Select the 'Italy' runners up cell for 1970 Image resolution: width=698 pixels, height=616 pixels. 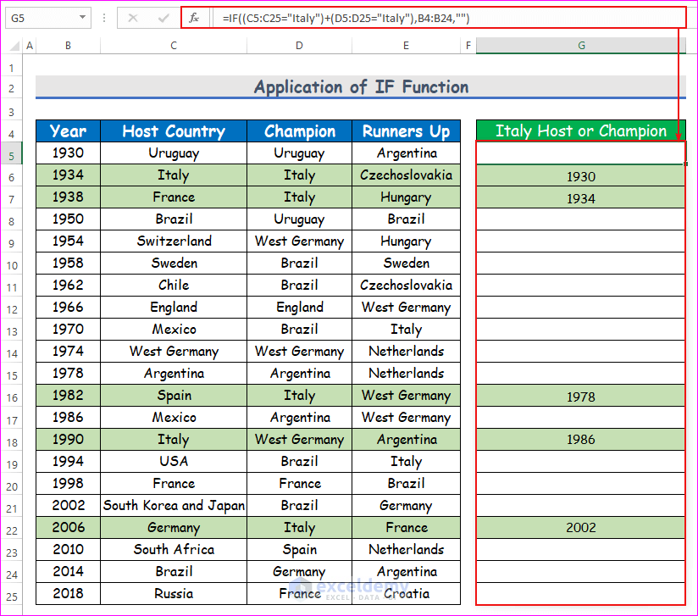coord(406,329)
